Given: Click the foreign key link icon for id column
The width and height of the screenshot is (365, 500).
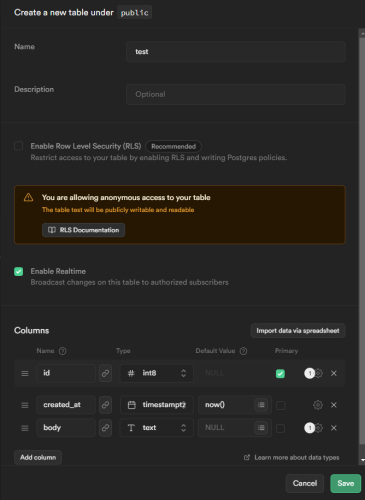Looking at the screenshot, I should 105,373.
